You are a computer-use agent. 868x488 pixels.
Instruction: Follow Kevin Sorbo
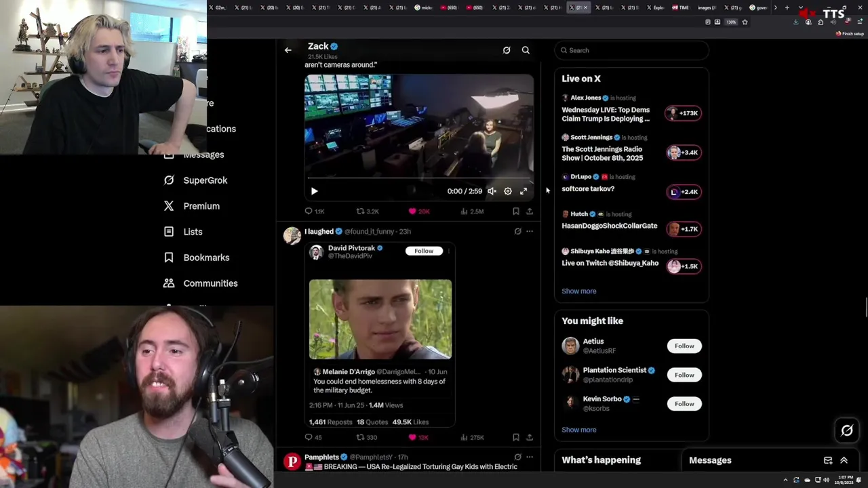coord(684,404)
